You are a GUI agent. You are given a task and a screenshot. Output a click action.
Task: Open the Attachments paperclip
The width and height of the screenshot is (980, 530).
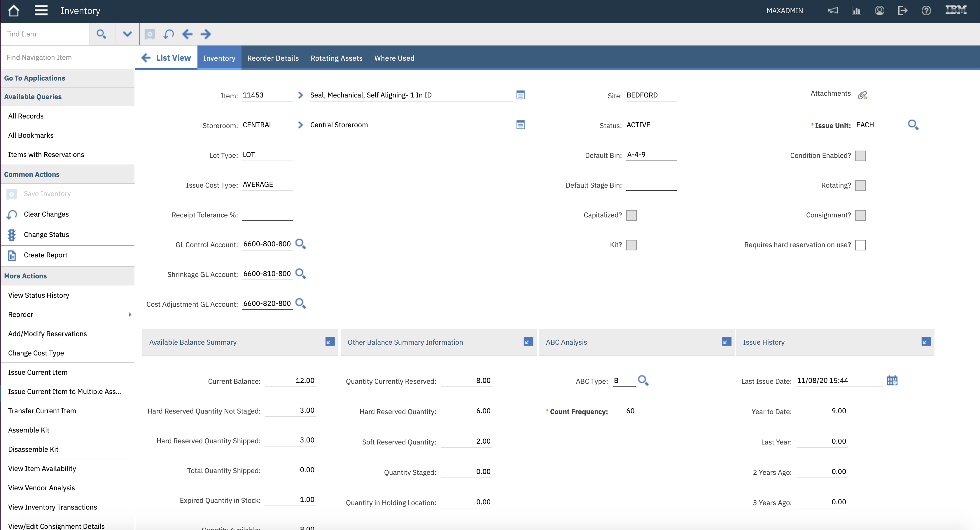863,95
